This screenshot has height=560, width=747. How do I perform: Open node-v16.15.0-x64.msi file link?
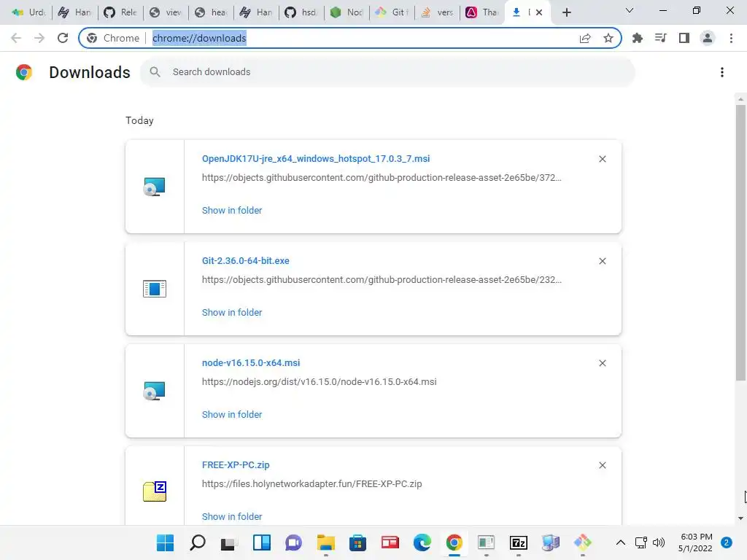click(x=251, y=363)
